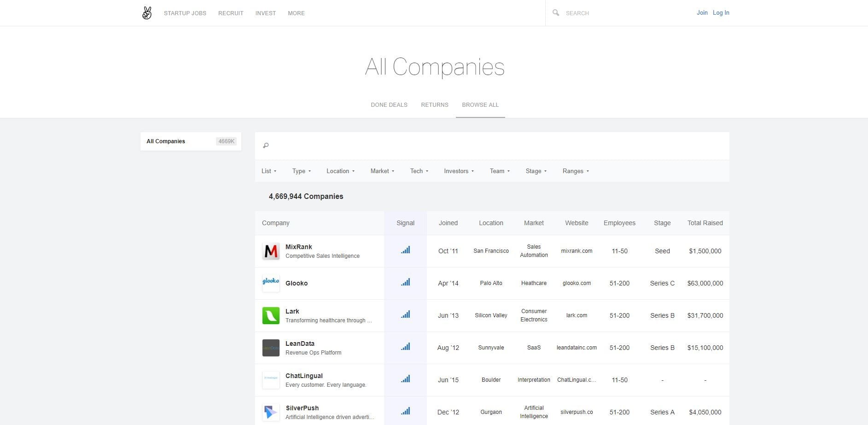The width and height of the screenshot is (868, 425).
Task: Open the Lark company name link
Action: 292,311
